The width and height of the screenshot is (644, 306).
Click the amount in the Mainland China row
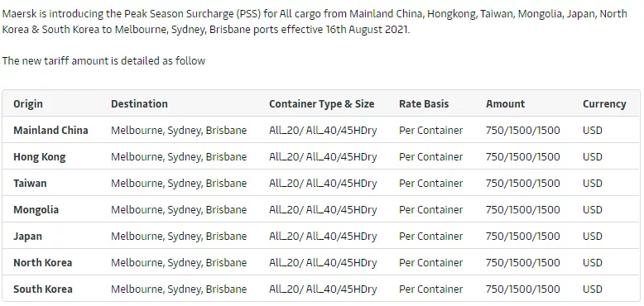pyautogui.click(x=523, y=131)
